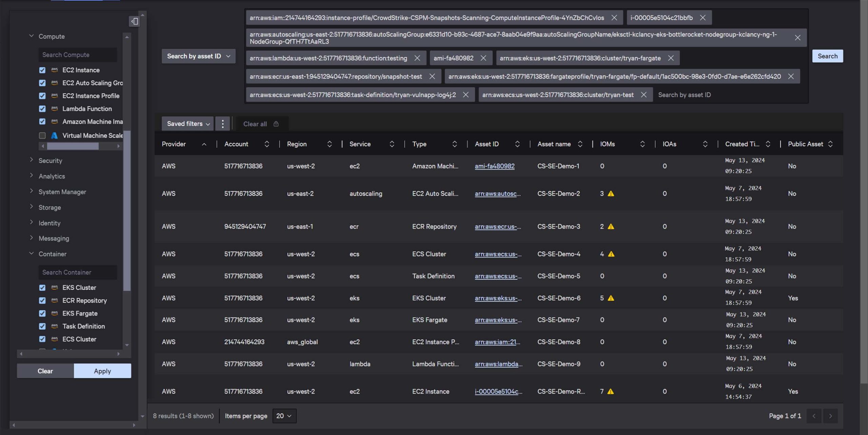Sort table by Account column

[x=267, y=144]
